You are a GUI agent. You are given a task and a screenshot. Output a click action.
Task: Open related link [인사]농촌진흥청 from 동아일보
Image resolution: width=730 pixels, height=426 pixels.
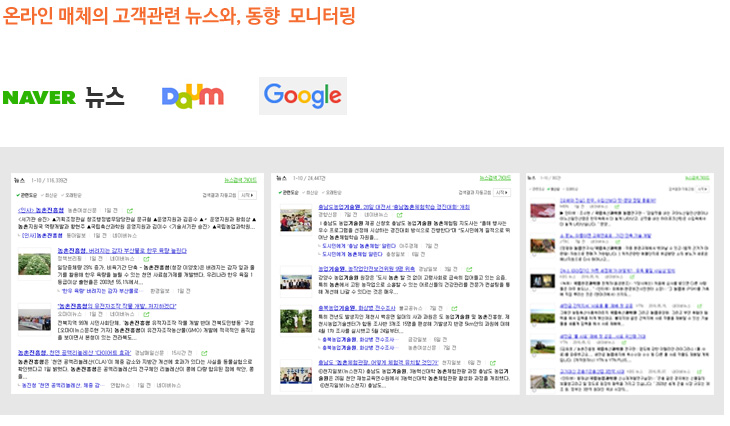pos(42,236)
